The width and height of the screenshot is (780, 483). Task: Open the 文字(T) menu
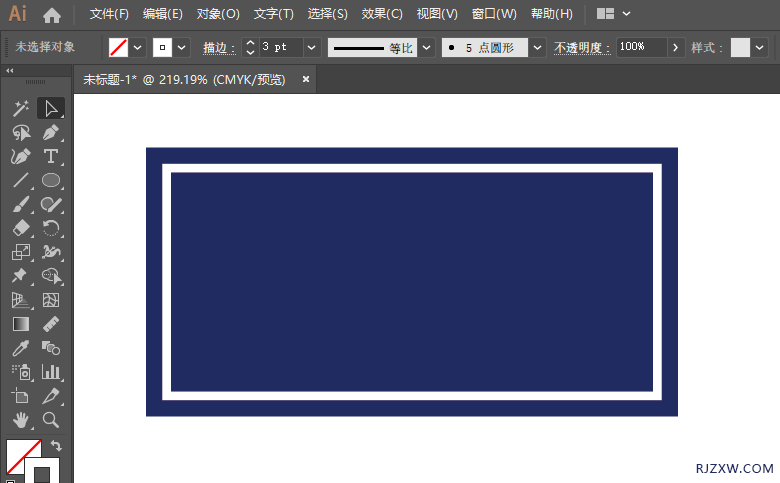pyautogui.click(x=274, y=14)
